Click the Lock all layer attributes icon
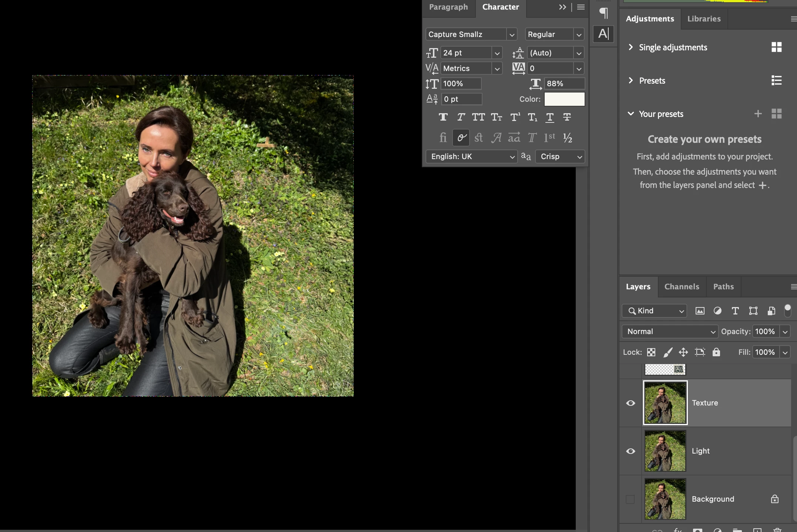 [716, 352]
